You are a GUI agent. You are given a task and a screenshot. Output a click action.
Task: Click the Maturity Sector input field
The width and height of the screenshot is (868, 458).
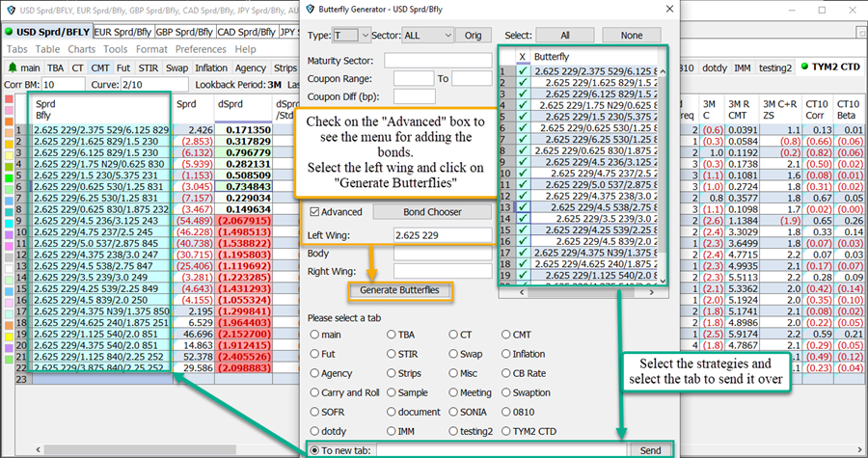(438, 61)
